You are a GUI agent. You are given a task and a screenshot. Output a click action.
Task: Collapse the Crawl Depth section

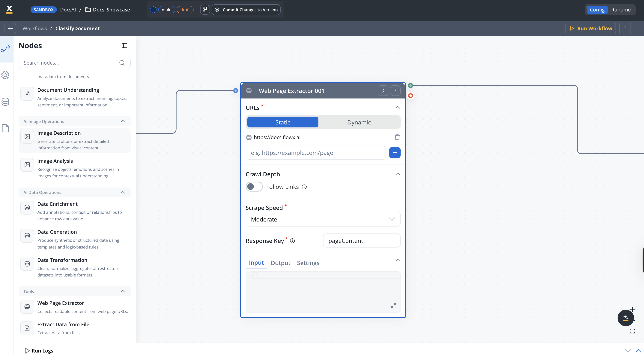tap(398, 174)
